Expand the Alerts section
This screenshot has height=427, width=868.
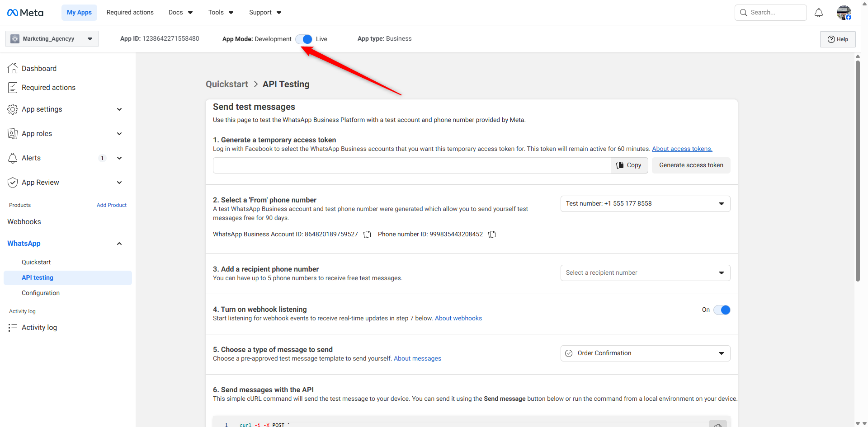point(119,158)
